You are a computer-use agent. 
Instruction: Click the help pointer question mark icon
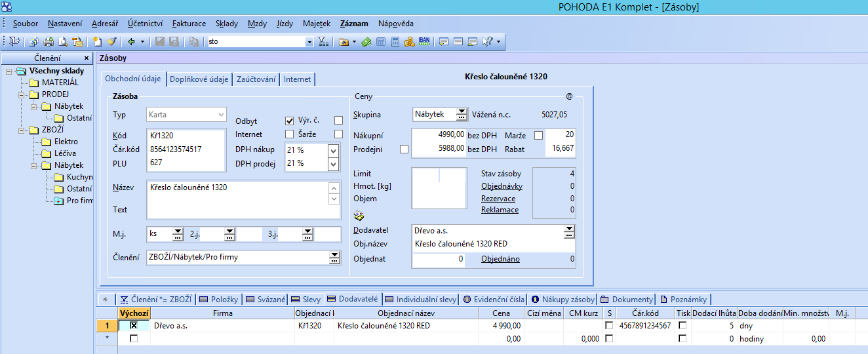[487, 41]
